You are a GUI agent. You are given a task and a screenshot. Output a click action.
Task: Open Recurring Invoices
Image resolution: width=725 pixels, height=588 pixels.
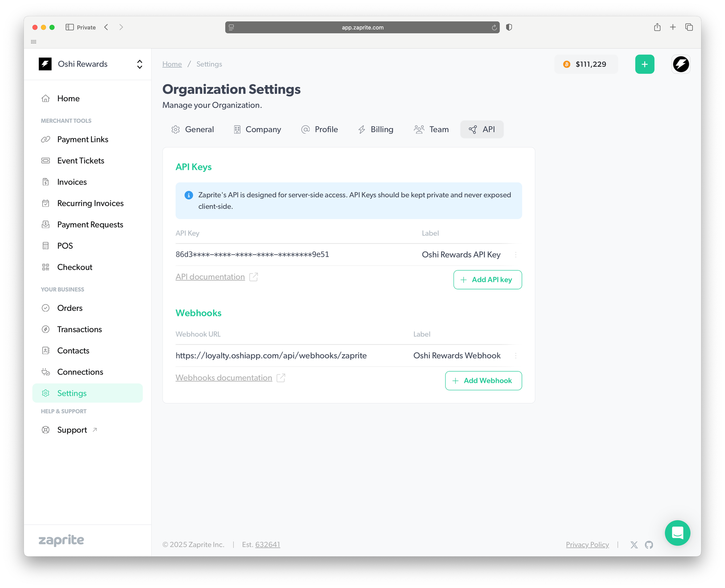[x=87, y=203]
